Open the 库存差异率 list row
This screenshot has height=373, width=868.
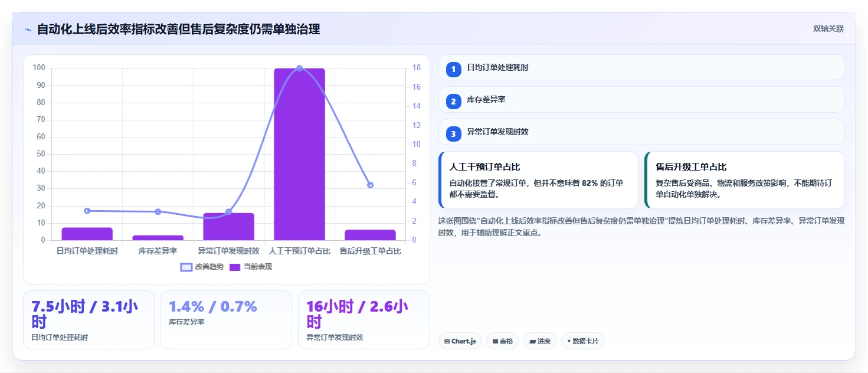[x=641, y=99]
